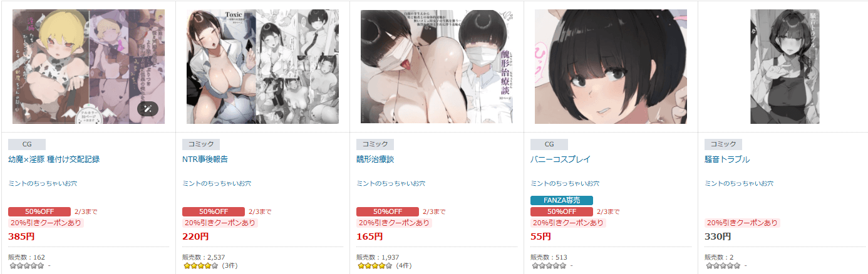Screen dimensions: 868x274
Task: Click the coupon label above 165円
Action: [x=394, y=223]
